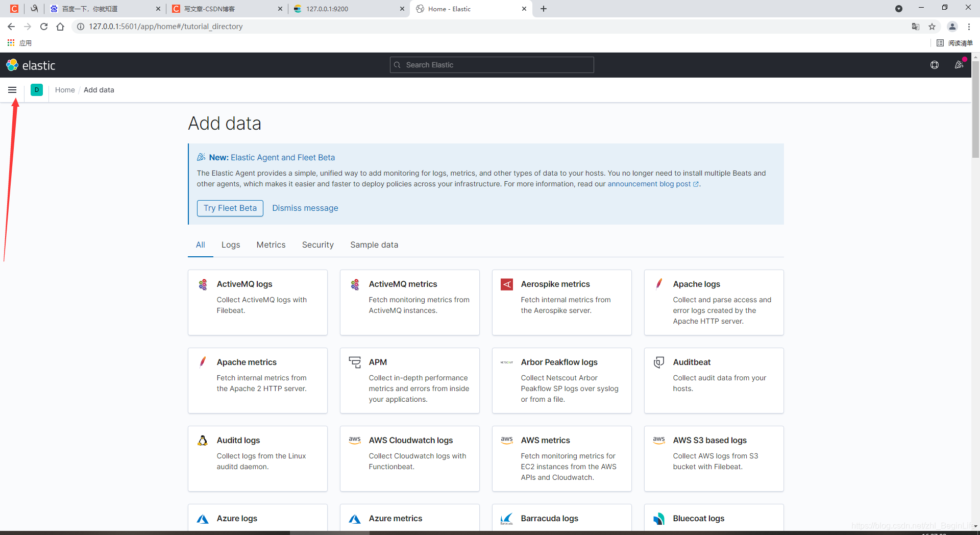Click the Arbor Peakflow logs title

point(559,362)
